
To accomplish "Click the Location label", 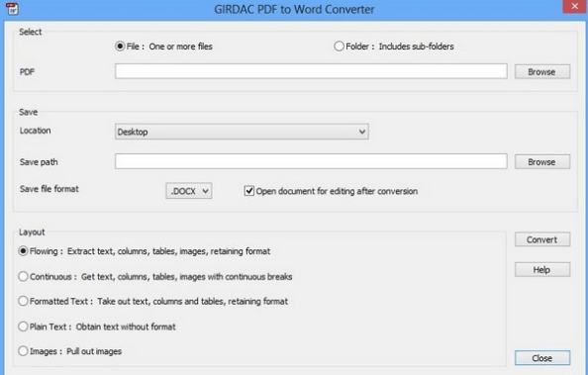I will pyautogui.click(x=35, y=131).
